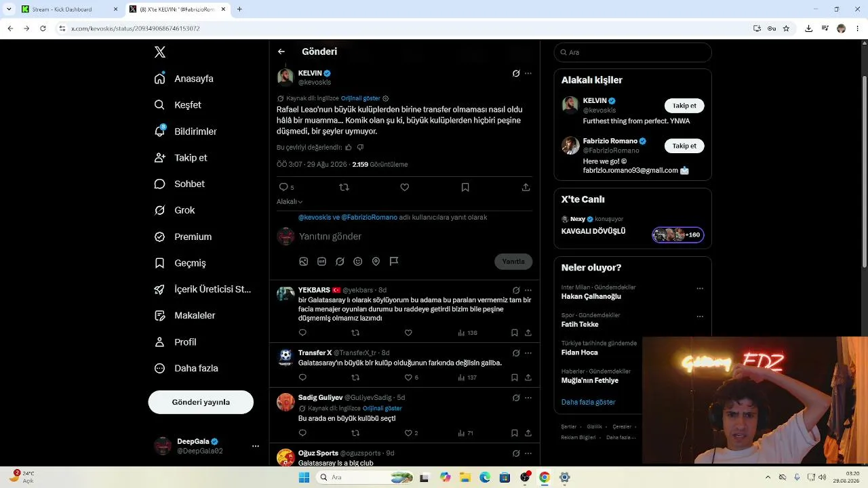Open Grok explain icon on KELVIN's post
Screen dimensions: 868x488
pos(516,73)
